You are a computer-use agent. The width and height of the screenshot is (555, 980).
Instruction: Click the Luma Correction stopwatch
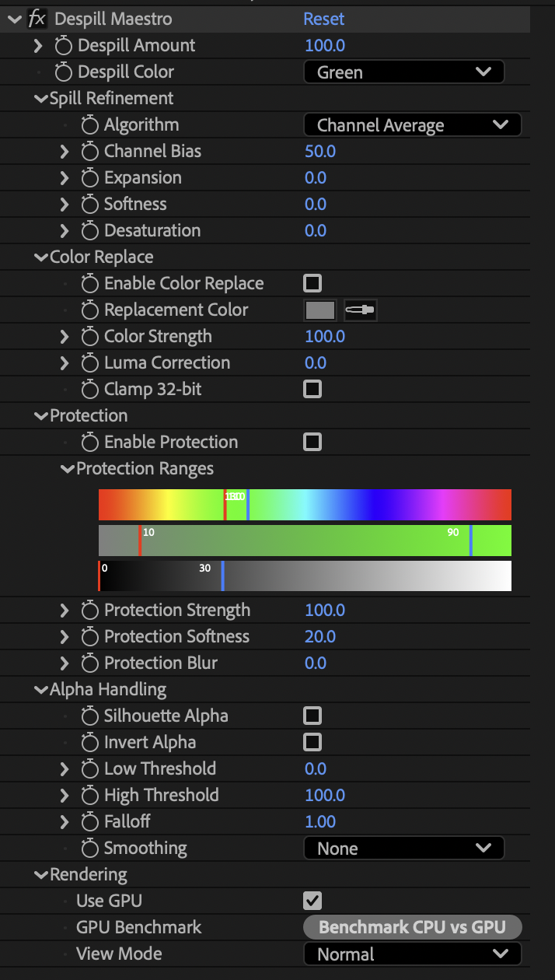89,362
